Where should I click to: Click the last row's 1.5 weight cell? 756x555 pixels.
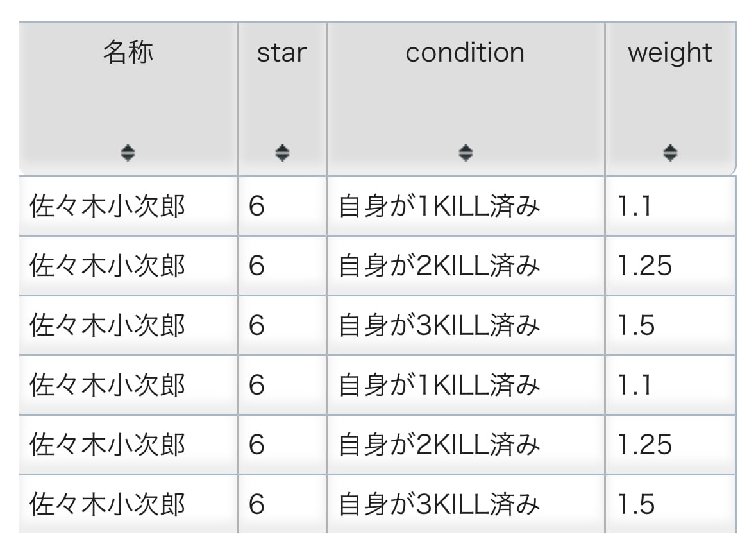pos(637,504)
